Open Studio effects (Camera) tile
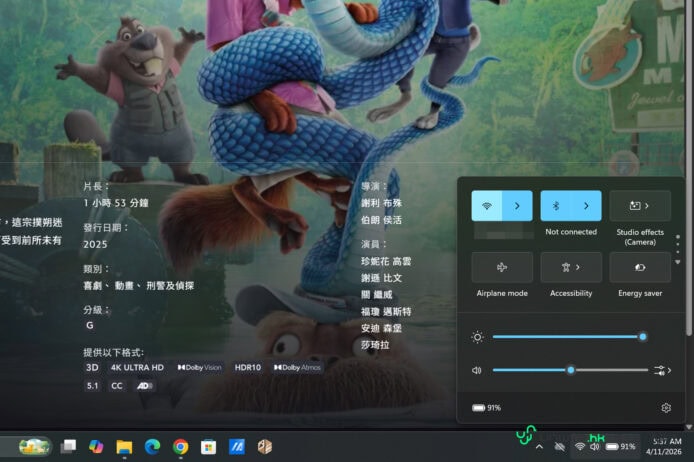Image resolution: width=694 pixels, height=462 pixels. pos(640,206)
